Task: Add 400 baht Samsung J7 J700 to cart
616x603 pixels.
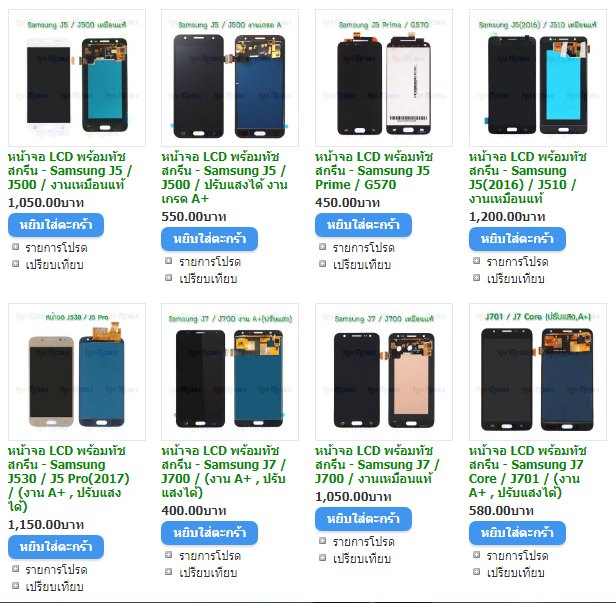Action: tap(209, 533)
